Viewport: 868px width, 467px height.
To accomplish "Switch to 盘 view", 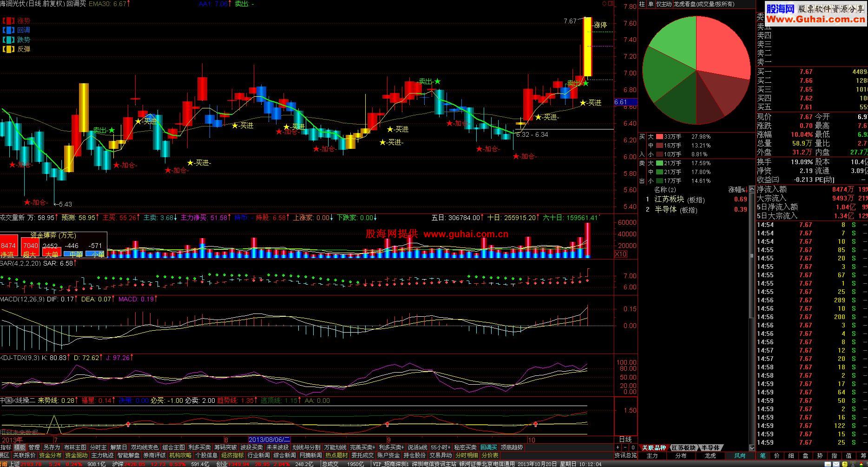I will point(806,456).
